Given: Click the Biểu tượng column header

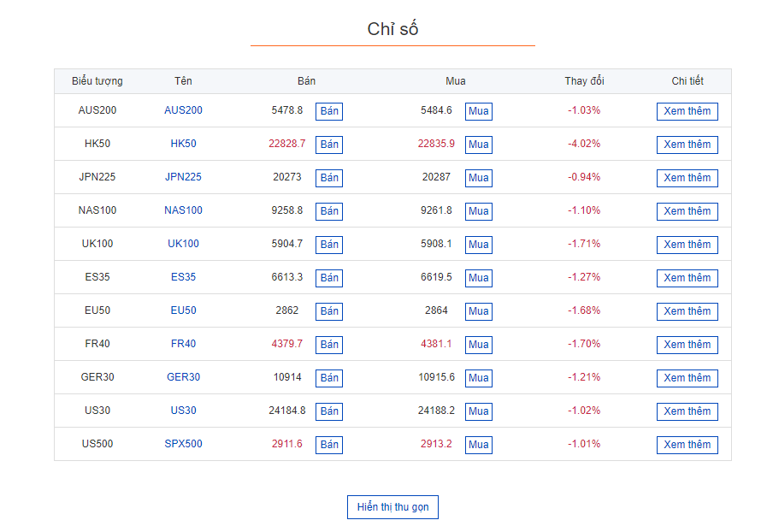Looking at the screenshot, I should point(97,81).
